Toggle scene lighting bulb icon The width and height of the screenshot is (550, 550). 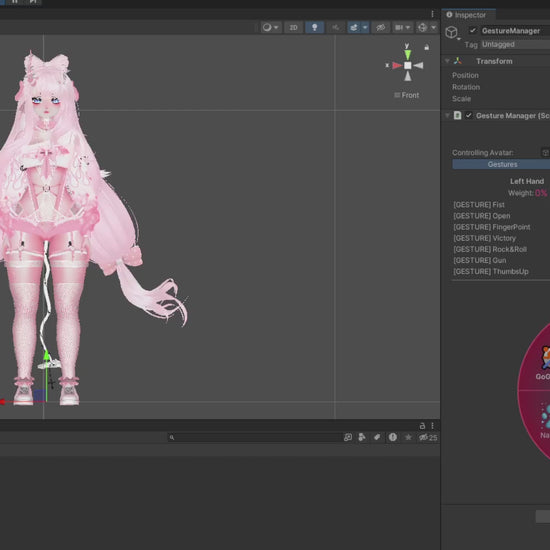pyautogui.click(x=314, y=27)
